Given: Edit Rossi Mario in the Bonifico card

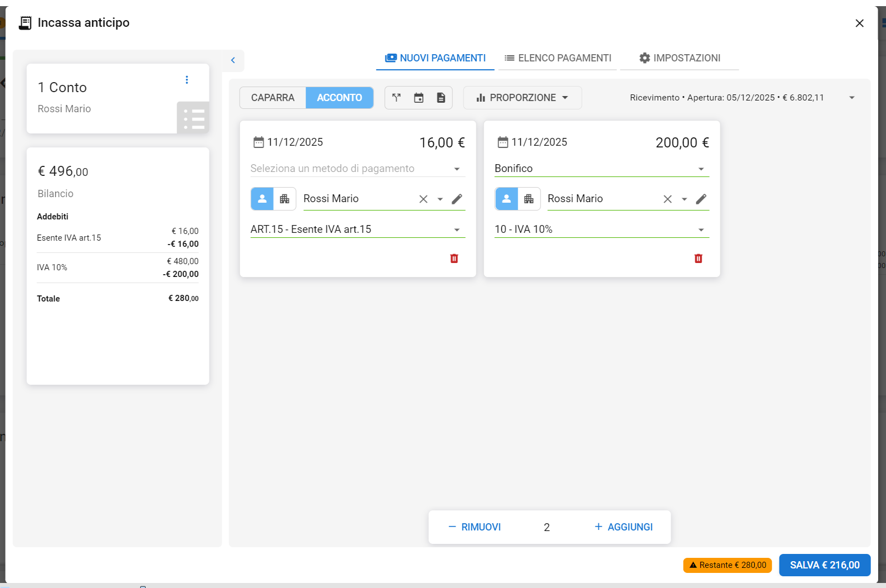Looking at the screenshot, I should 701,199.
